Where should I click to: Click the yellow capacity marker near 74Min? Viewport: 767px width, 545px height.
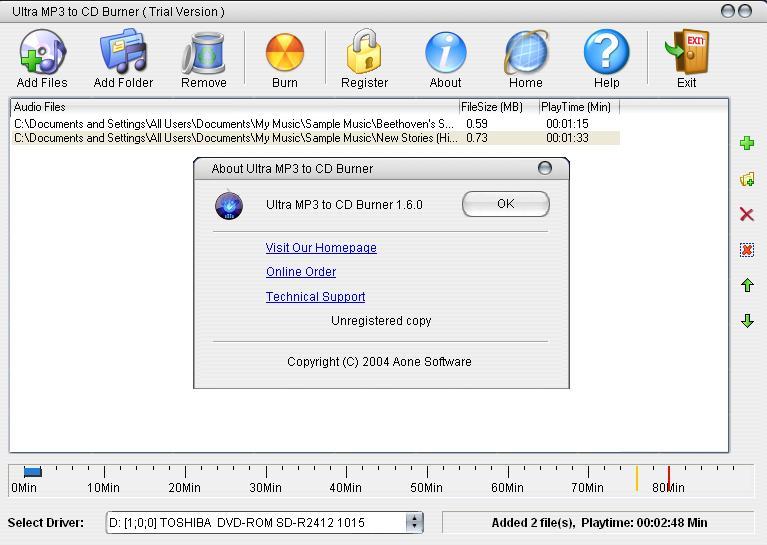[x=636, y=478]
